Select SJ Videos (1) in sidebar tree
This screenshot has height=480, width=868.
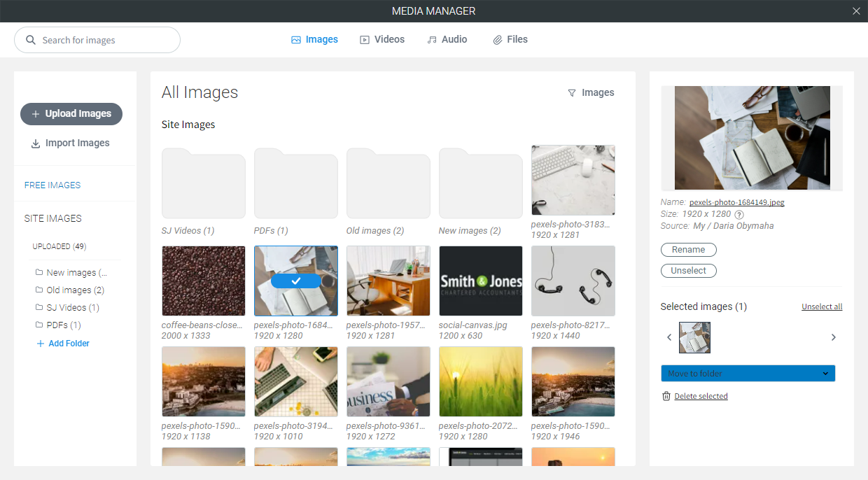click(x=73, y=308)
